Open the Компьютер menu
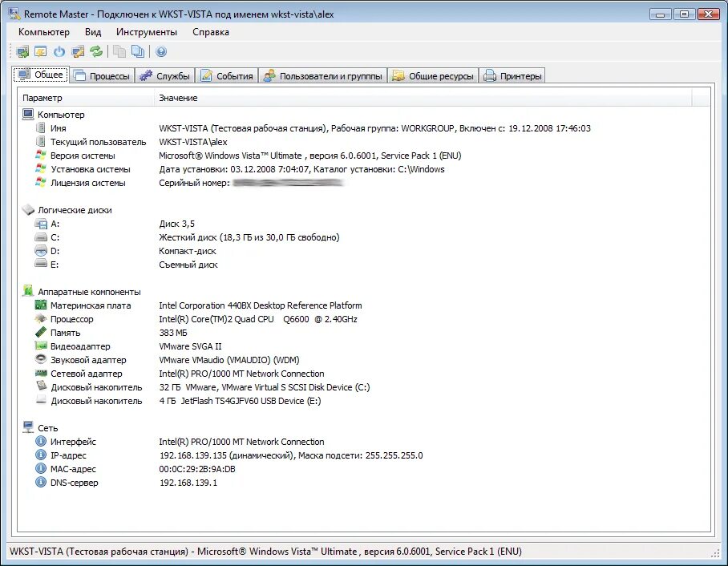Image resolution: width=728 pixels, height=566 pixels. pos(44,32)
